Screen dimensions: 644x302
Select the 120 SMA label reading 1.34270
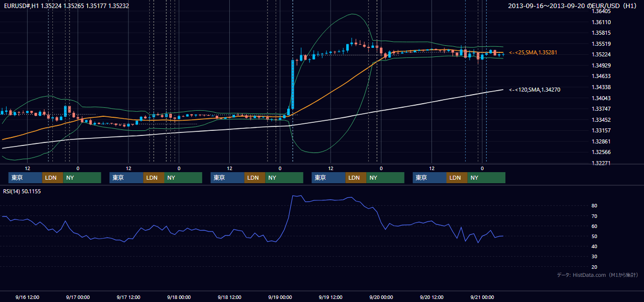535,90
